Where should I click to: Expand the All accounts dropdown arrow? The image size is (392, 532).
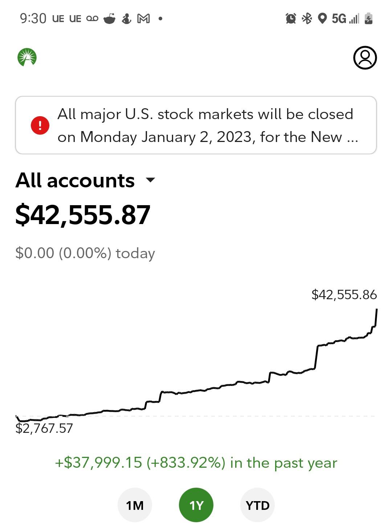150,180
